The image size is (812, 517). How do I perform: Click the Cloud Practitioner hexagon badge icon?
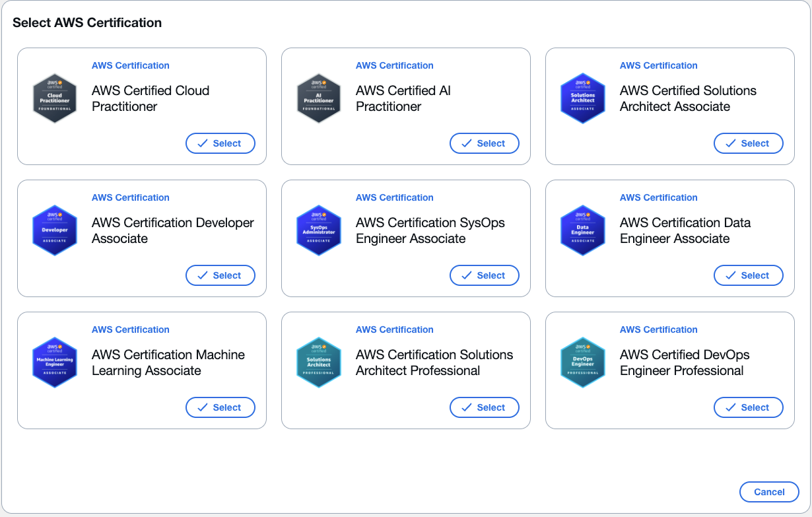pyautogui.click(x=55, y=98)
